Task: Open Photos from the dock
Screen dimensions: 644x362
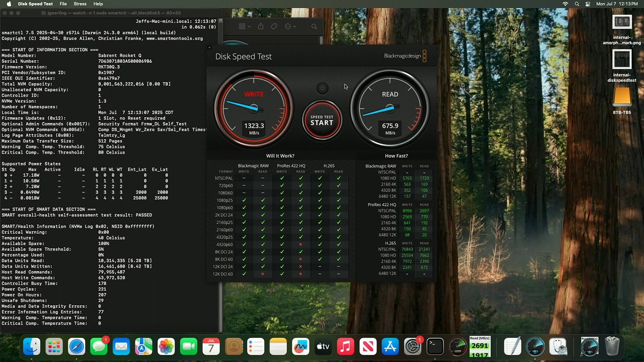Action: (166, 346)
